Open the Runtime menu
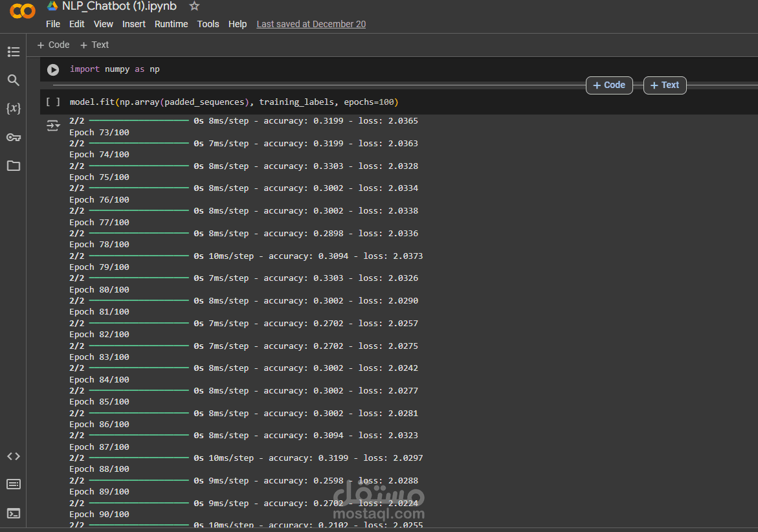Image resolution: width=758 pixels, height=532 pixels. tap(171, 24)
